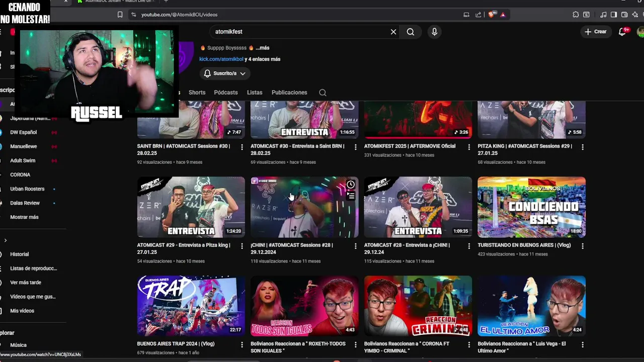This screenshot has height=362, width=644.
Task: Open options menu for BUENOS AIRES TRAP 2024
Action: (242, 345)
